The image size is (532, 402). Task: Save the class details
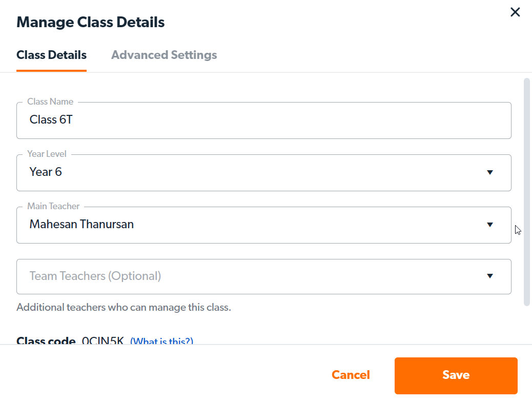(x=456, y=375)
